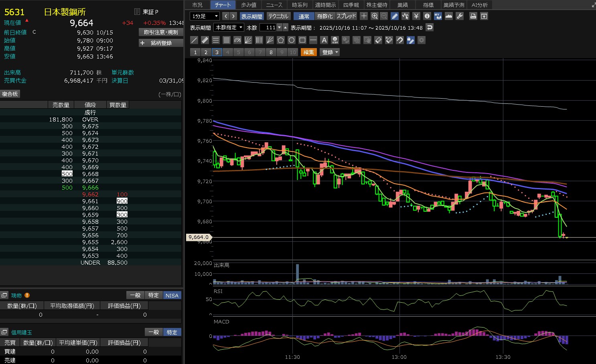Click the 9,661 bid price row
The image size is (596, 364).
pos(90,201)
